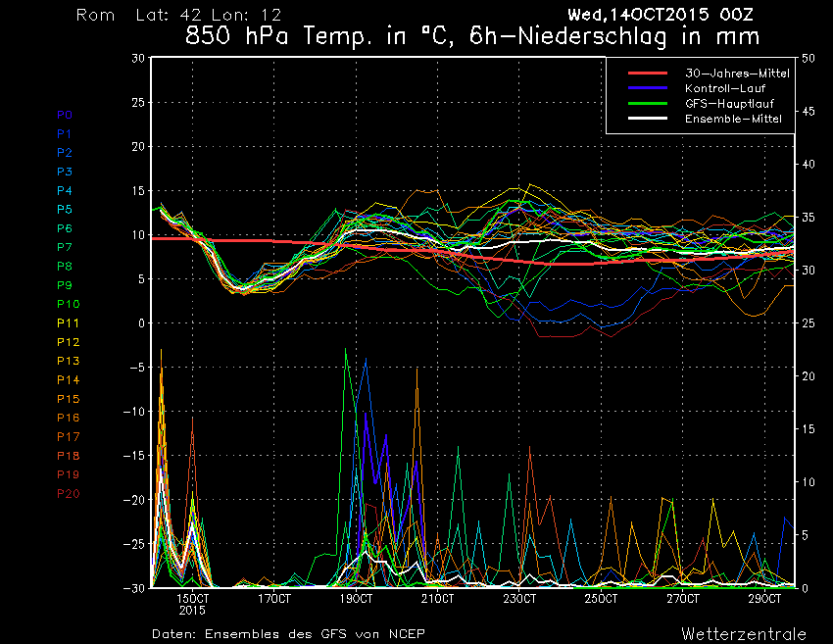The height and width of the screenshot is (644, 833).
Task: Click the P5 ensemble member label
Action: 65,210
